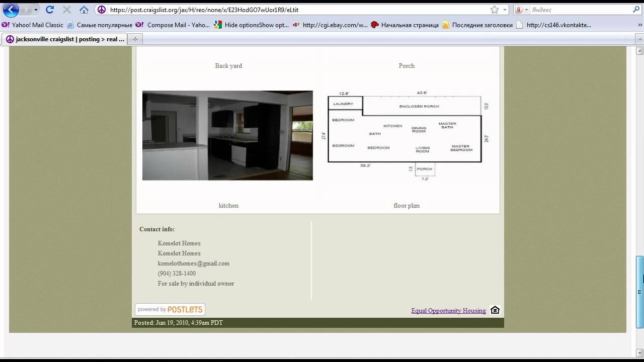Go to the Home page icon

coord(84,10)
